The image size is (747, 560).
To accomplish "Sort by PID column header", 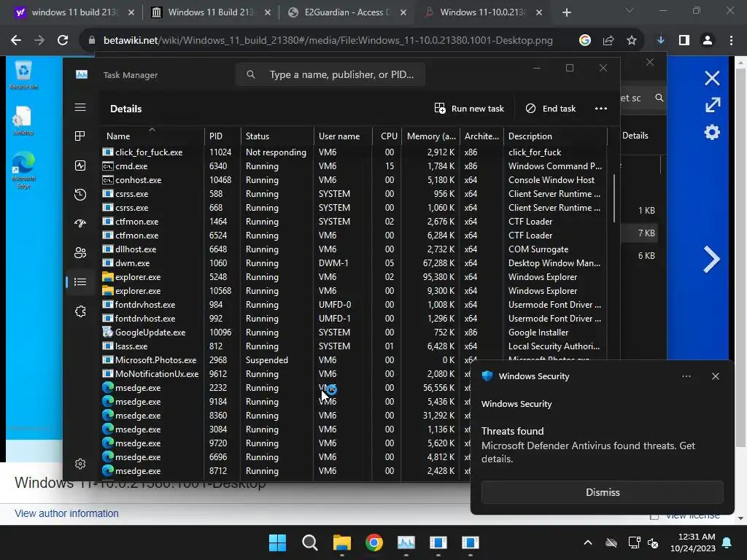I will click(222, 136).
